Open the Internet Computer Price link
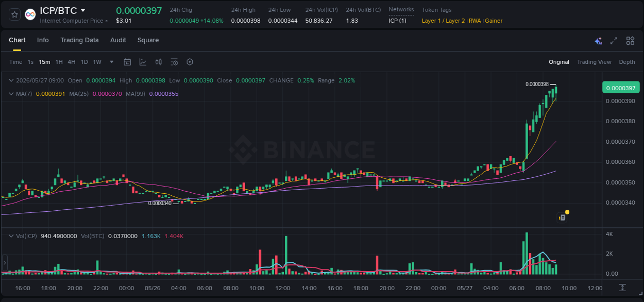Image resolution: width=644 pixels, height=302 pixels. [x=74, y=21]
